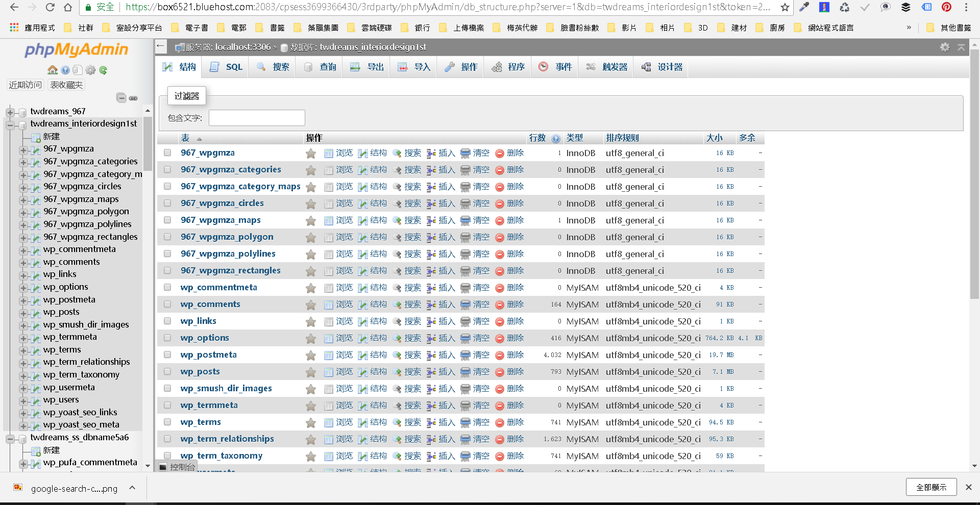Open navigation panel settings gear icon
980x505 pixels.
[x=90, y=70]
